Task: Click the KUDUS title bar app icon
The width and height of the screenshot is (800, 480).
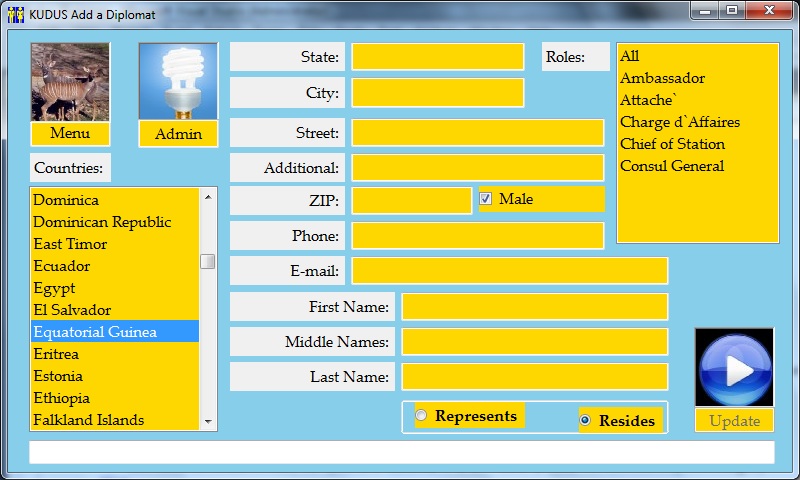Action: tap(15, 12)
